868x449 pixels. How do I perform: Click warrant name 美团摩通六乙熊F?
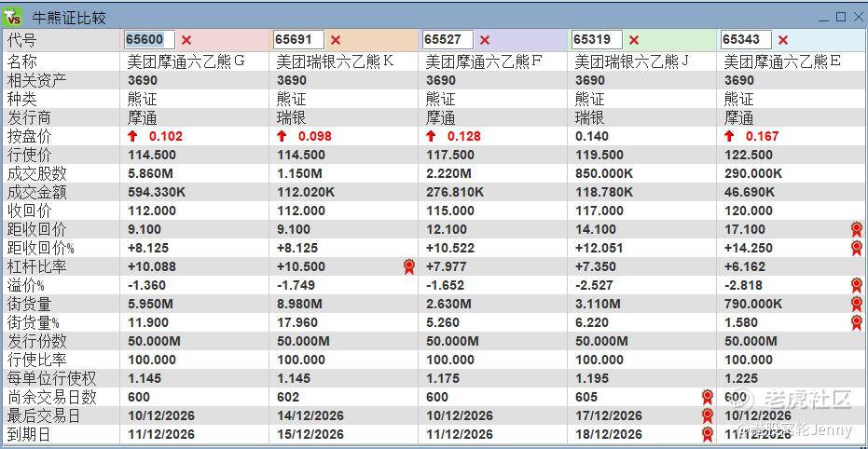(485, 61)
